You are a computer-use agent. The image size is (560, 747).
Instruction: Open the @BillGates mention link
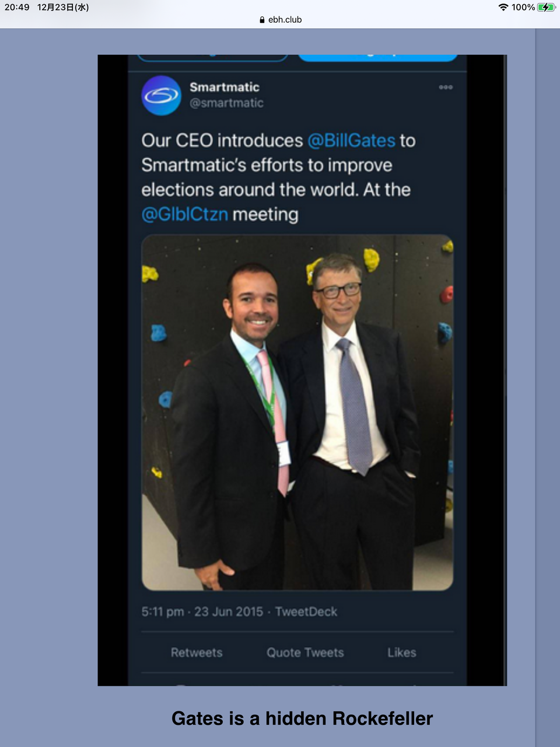(351, 141)
